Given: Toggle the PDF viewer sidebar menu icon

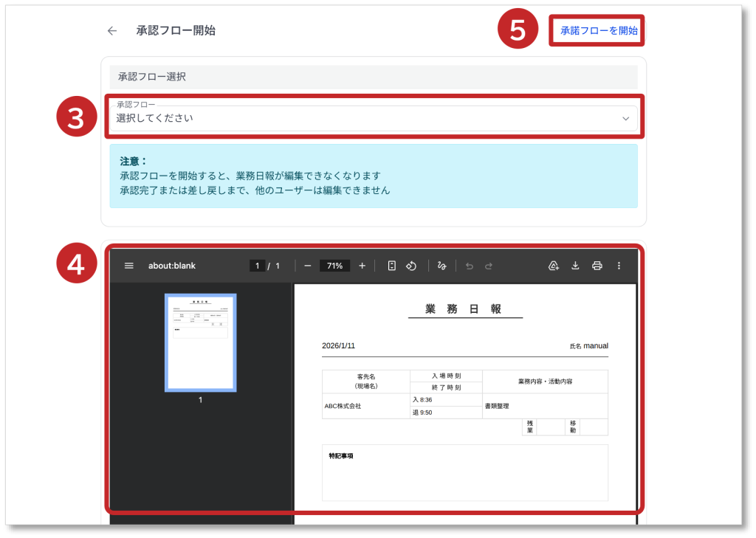Looking at the screenshot, I should point(129,266).
